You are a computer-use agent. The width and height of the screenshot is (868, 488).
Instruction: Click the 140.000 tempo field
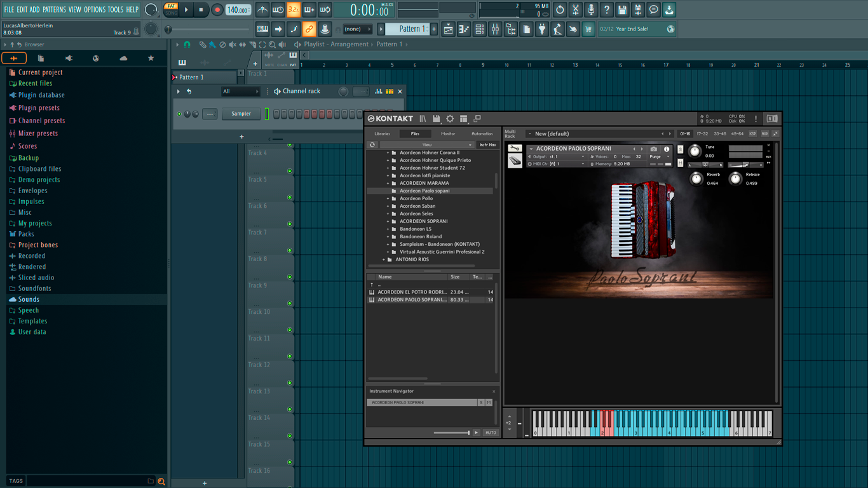point(238,10)
